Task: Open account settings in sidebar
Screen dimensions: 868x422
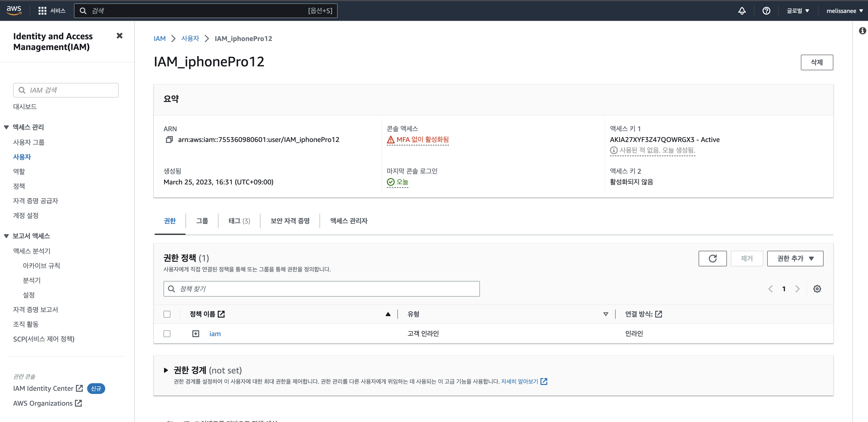Action: (x=26, y=215)
